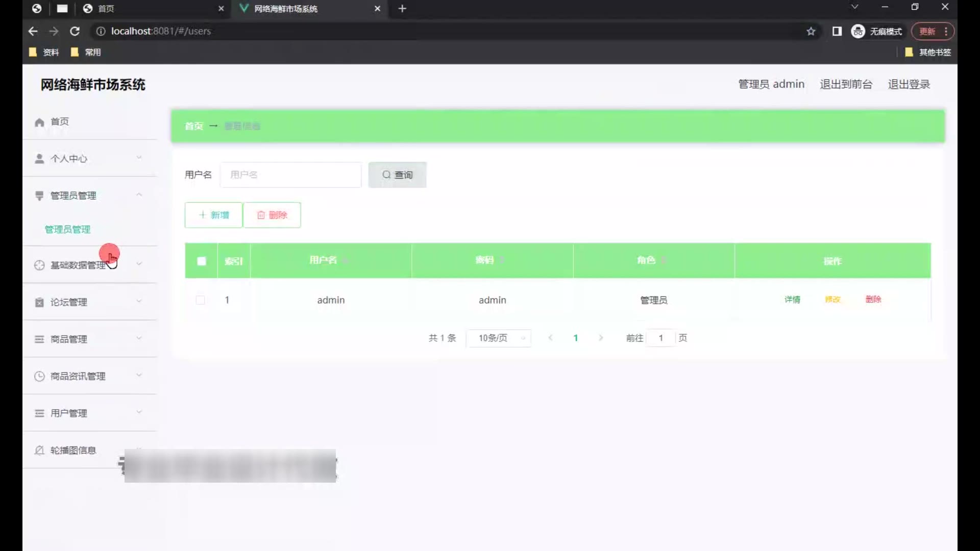Bookmark this page with the star icon
980x551 pixels.
pos(811,32)
